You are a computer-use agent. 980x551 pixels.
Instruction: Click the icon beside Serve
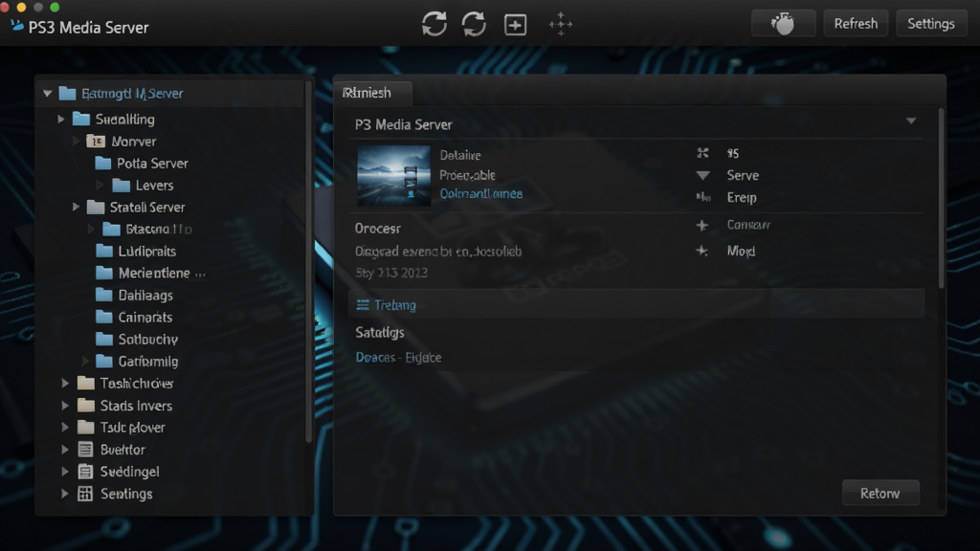[x=703, y=176]
